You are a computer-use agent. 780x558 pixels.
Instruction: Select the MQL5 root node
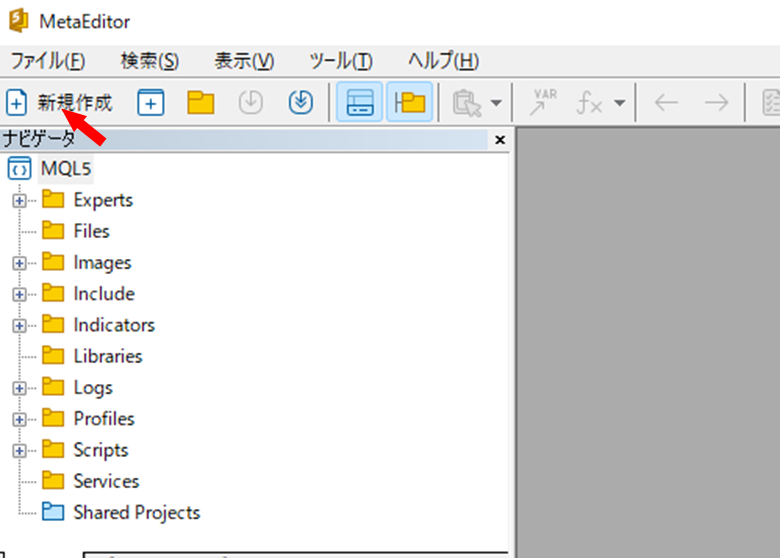click(x=66, y=169)
